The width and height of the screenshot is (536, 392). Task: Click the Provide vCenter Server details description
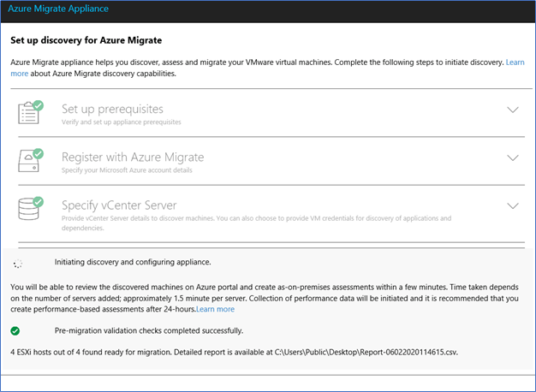tap(256, 223)
